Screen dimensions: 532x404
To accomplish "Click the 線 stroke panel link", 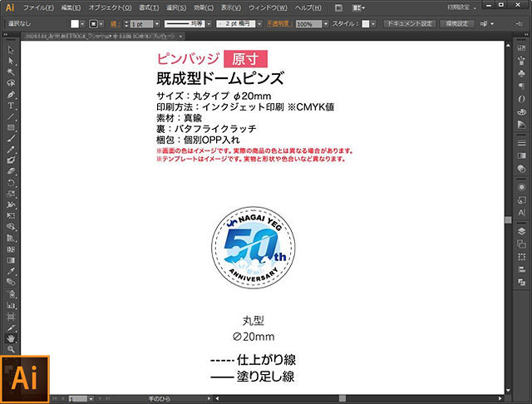I will [x=115, y=24].
